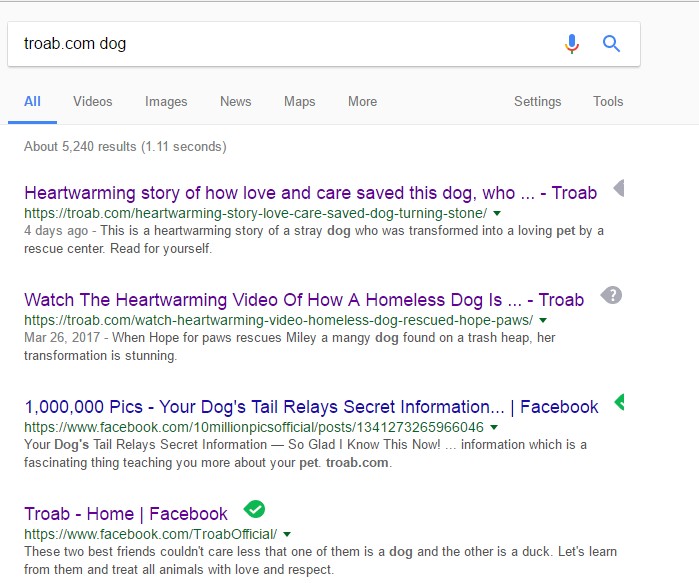The height and width of the screenshot is (583, 699).
Task: Open the 'Troab - Home | Facebook' link
Action: click(126, 514)
